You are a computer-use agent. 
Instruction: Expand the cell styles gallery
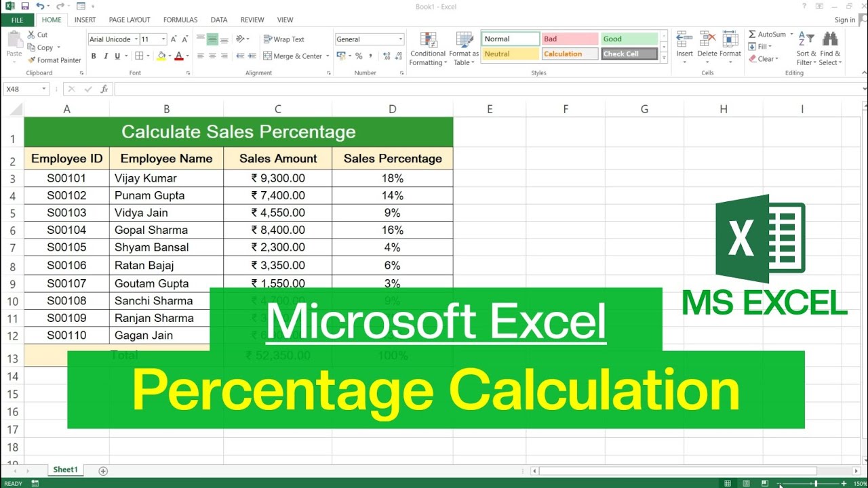coord(664,57)
